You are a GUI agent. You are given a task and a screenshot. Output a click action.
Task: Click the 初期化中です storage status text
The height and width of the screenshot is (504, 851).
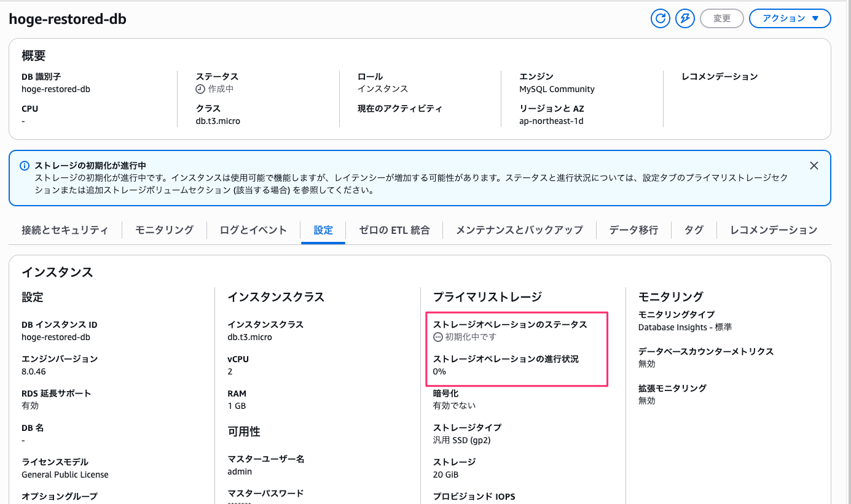[x=471, y=337]
